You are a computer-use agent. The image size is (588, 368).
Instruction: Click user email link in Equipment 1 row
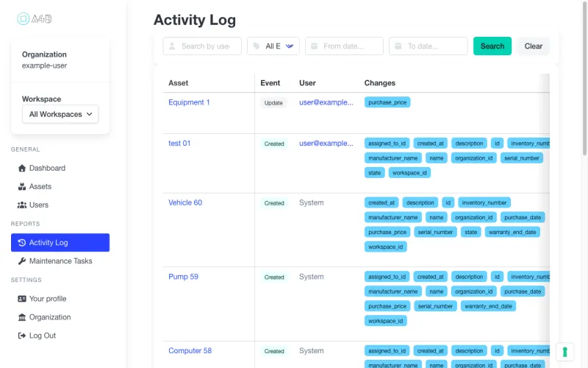[326, 102]
